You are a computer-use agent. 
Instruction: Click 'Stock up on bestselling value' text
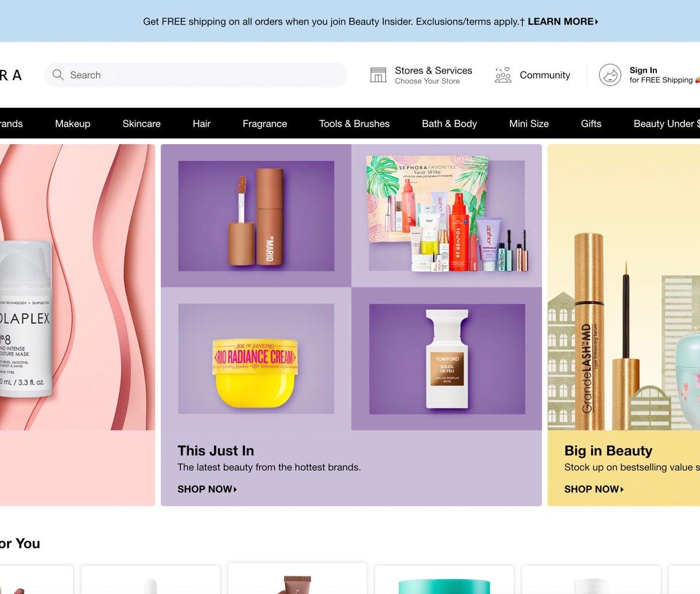pyautogui.click(x=632, y=467)
